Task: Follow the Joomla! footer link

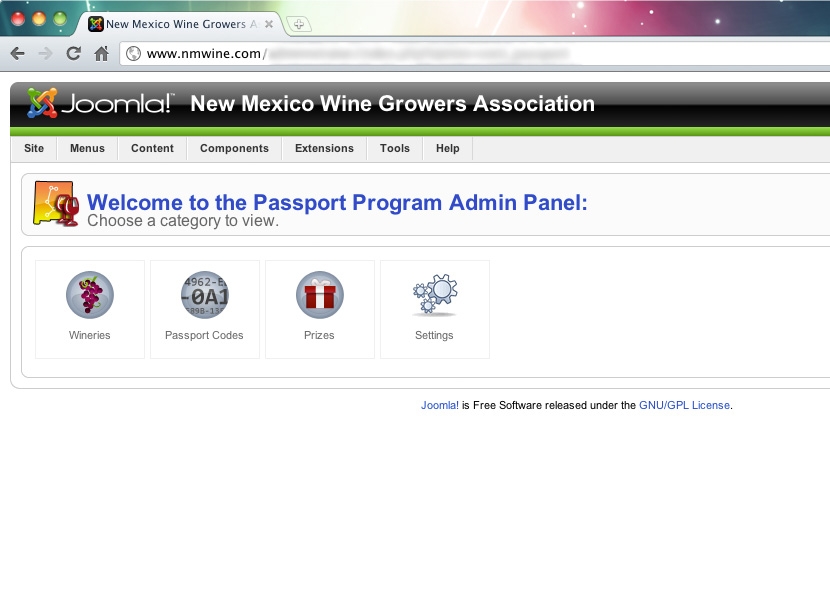Action: (440, 405)
